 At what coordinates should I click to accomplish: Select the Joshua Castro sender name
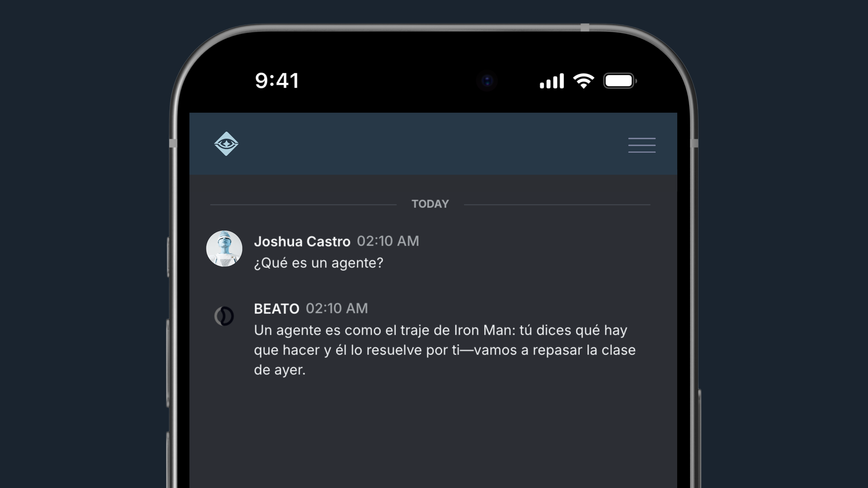pyautogui.click(x=302, y=241)
